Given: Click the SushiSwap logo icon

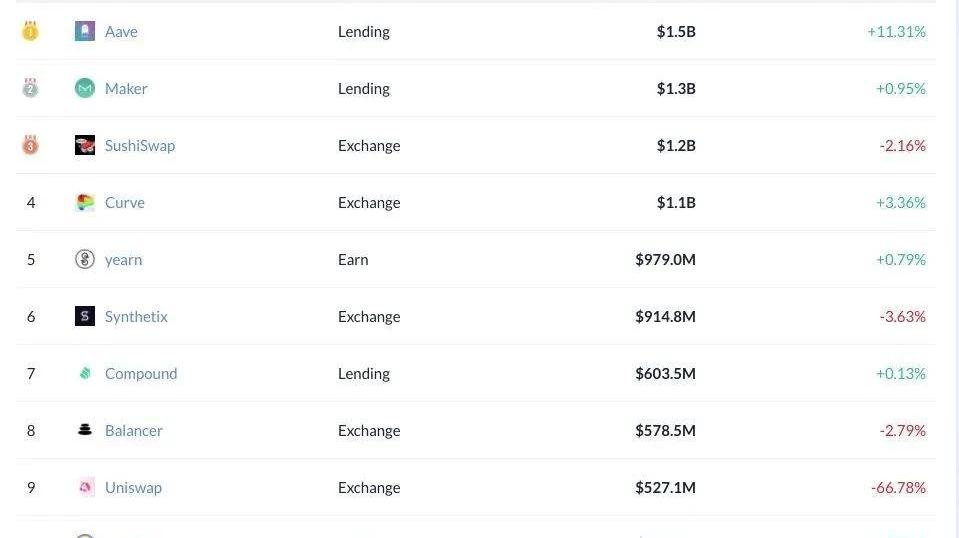Looking at the screenshot, I should tap(85, 145).
